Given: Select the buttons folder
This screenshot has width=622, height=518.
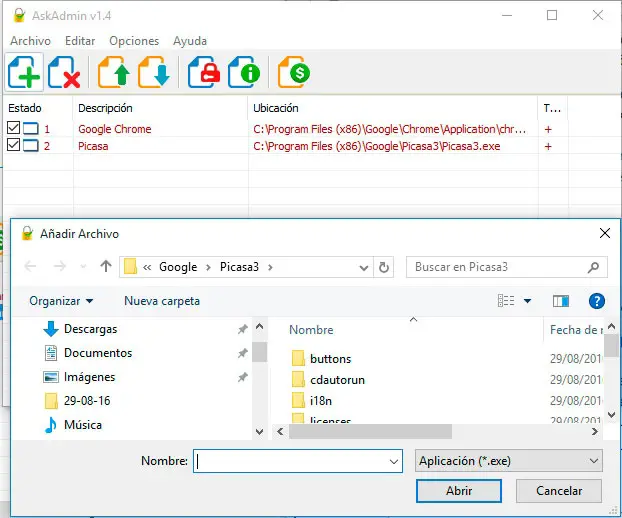Looking at the screenshot, I should 330,359.
